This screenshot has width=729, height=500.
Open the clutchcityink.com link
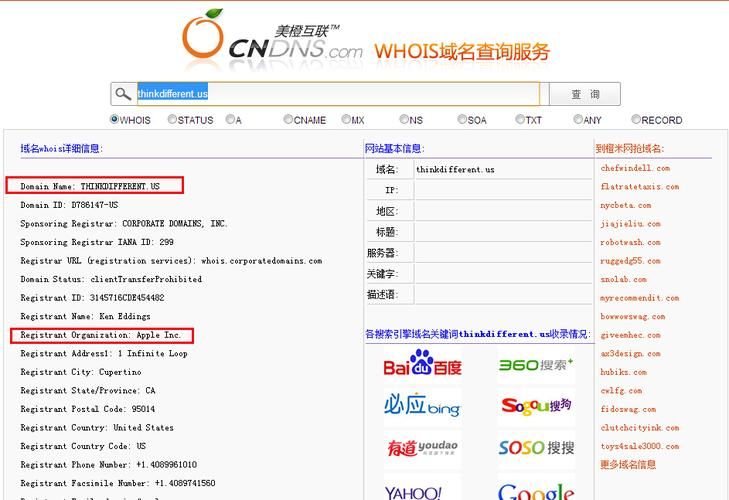(x=640, y=428)
